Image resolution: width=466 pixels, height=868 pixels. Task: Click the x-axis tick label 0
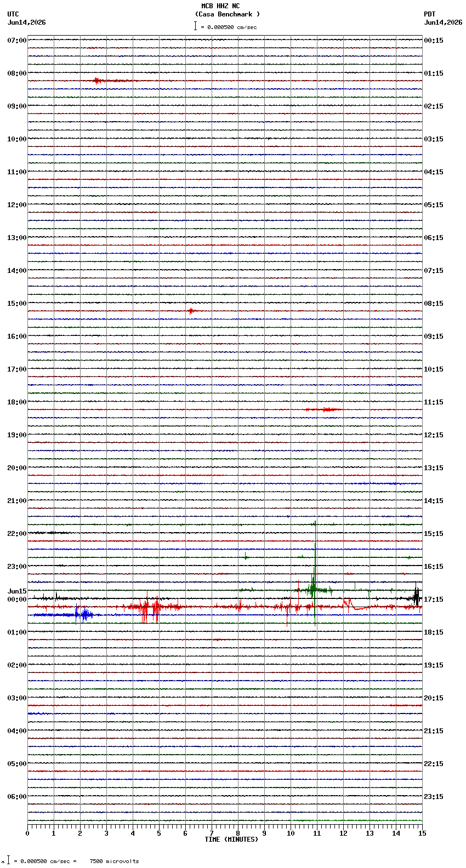(x=27, y=833)
